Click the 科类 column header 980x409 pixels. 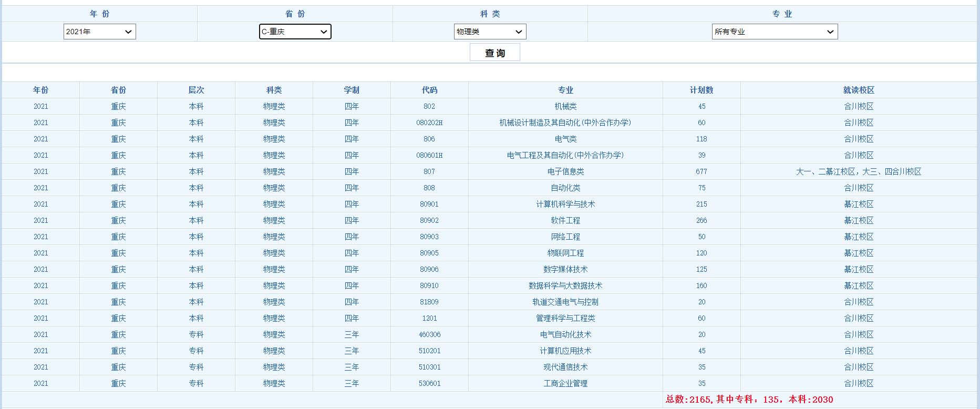274,90
